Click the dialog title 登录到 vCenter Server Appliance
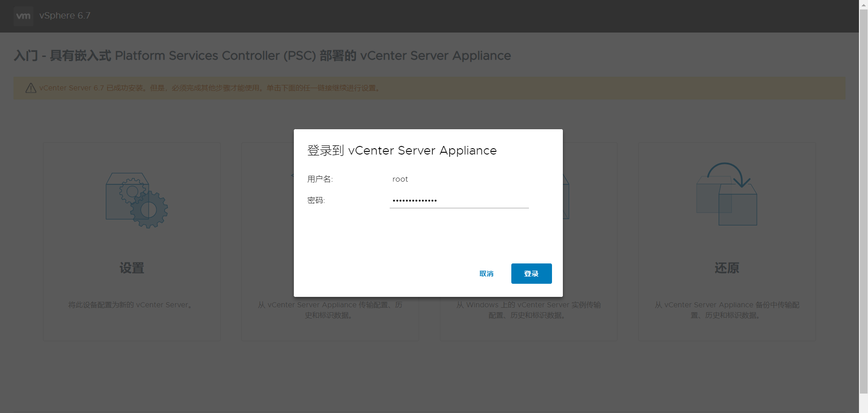Image resolution: width=868 pixels, height=413 pixels. pos(402,150)
